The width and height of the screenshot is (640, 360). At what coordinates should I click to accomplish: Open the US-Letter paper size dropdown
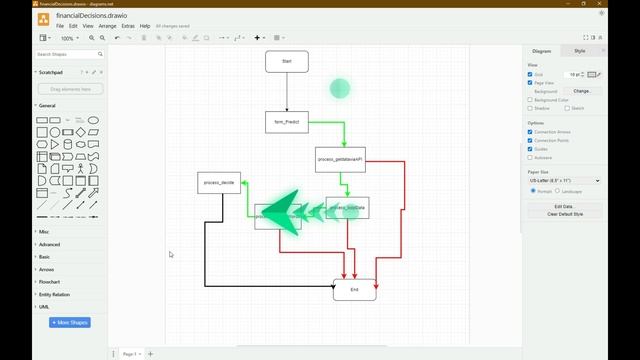click(x=564, y=180)
